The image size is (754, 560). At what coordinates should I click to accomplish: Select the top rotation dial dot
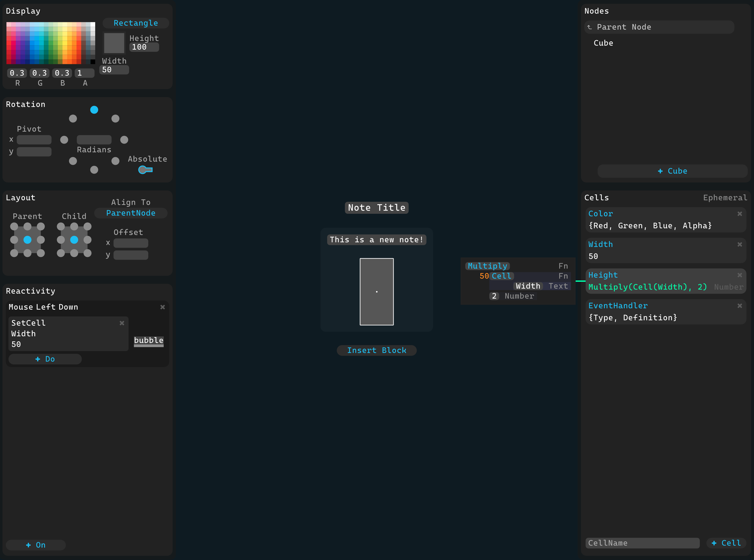(x=94, y=110)
